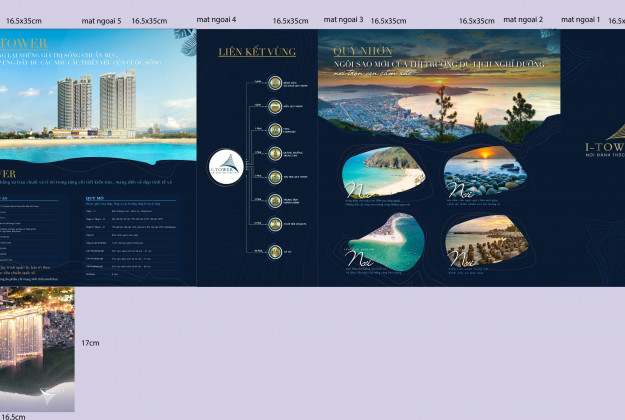Click the third gold circle icon in the diagram
This screenshot has height=420, width=625.
(274, 130)
